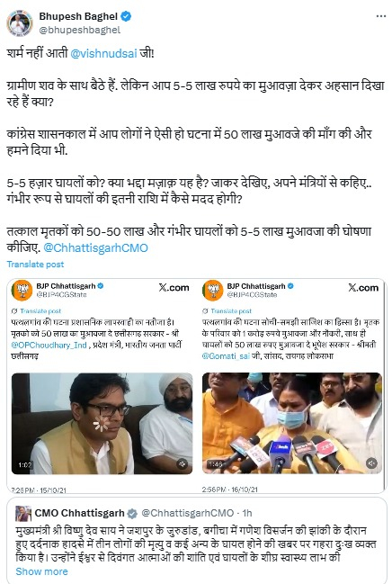The image size is (392, 584).
Task: Click grey verified badge next to CMO Chhattisgarh
Action: (x=132, y=514)
